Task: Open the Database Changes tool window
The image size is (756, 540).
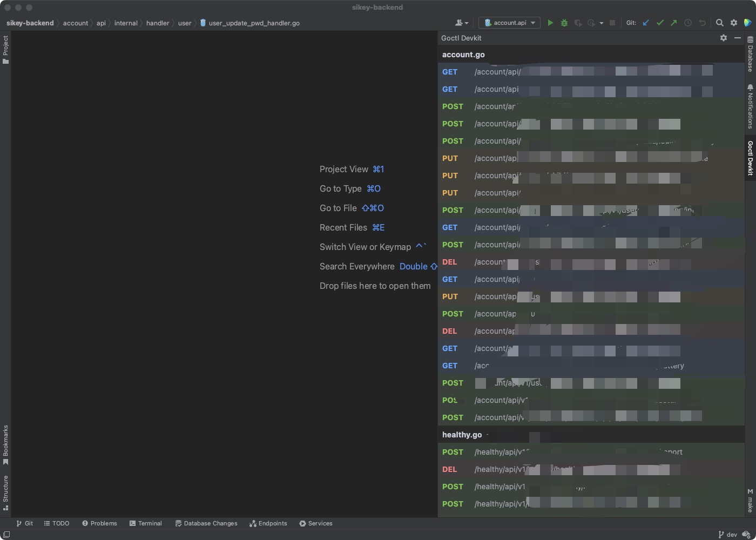Action: [x=206, y=523]
